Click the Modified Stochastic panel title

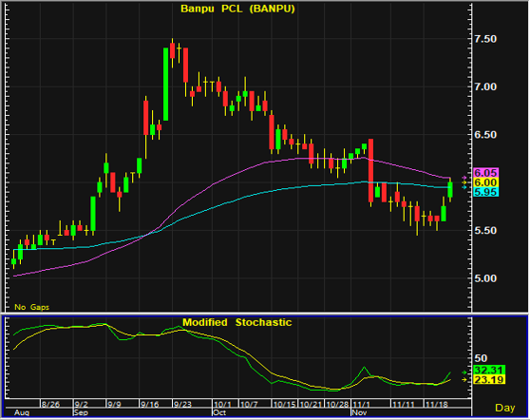click(237, 322)
